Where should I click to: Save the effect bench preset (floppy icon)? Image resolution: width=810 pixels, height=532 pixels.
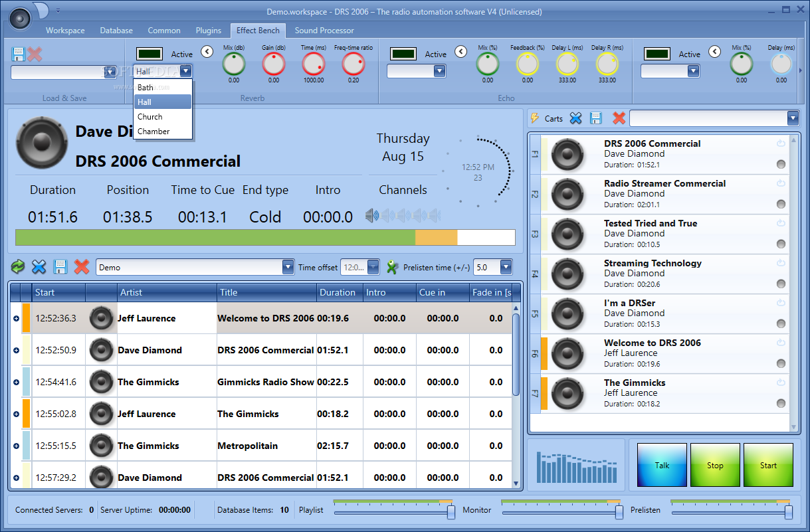(x=18, y=54)
